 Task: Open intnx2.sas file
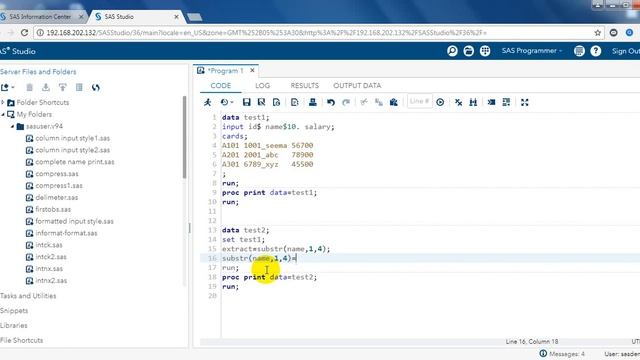51,280
